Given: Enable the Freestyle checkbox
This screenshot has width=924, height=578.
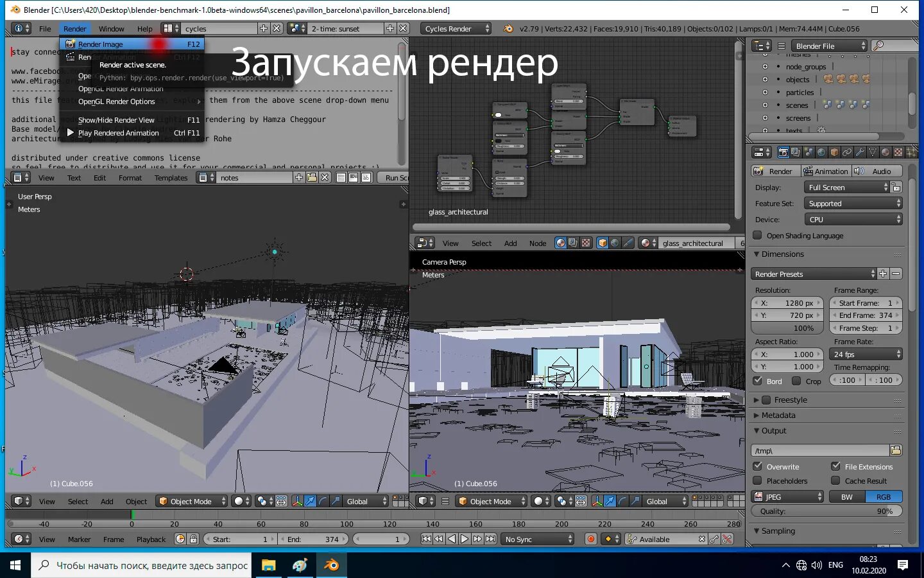Looking at the screenshot, I should click(766, 399).
